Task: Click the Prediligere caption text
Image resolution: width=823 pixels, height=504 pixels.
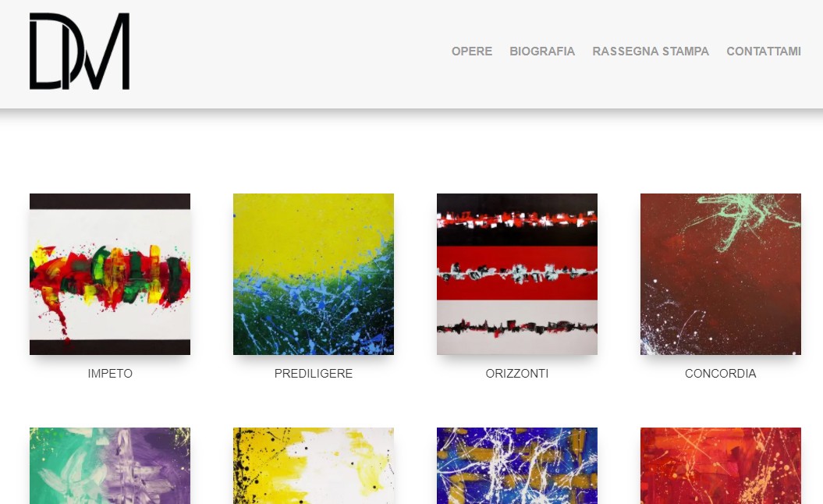Action: (x=314, y=373)
